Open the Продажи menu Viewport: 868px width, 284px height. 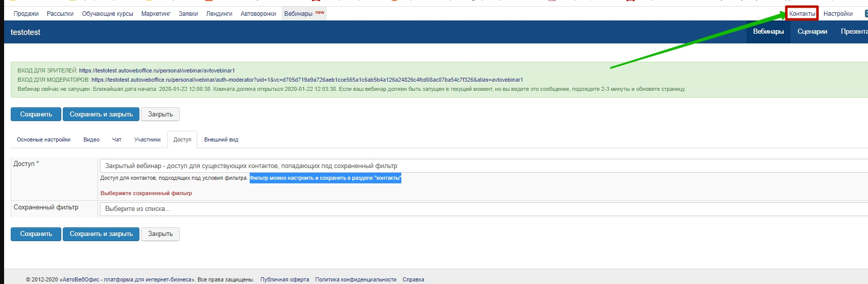coord(26,14)
